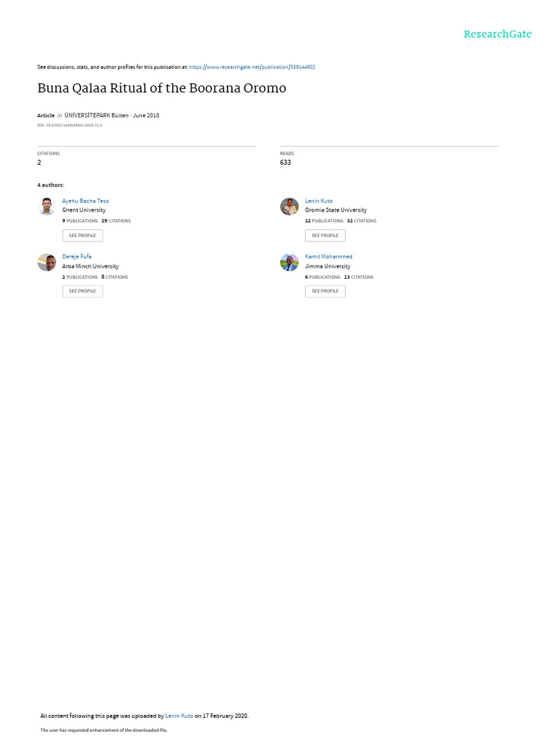Screen dimensions: 560x747
Task: Click Ayehu Bacha Teso's profile photo
Action: click(x=47, y=206)
